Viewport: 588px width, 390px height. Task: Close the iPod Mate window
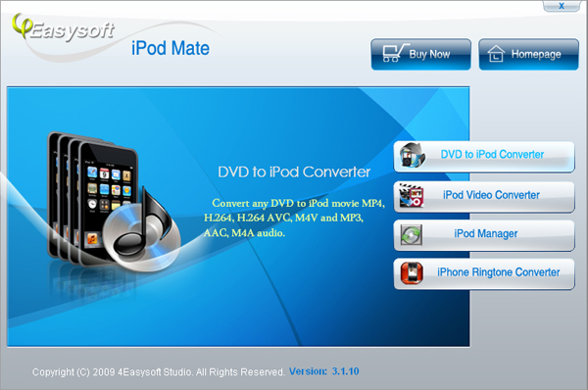(561, 6)
